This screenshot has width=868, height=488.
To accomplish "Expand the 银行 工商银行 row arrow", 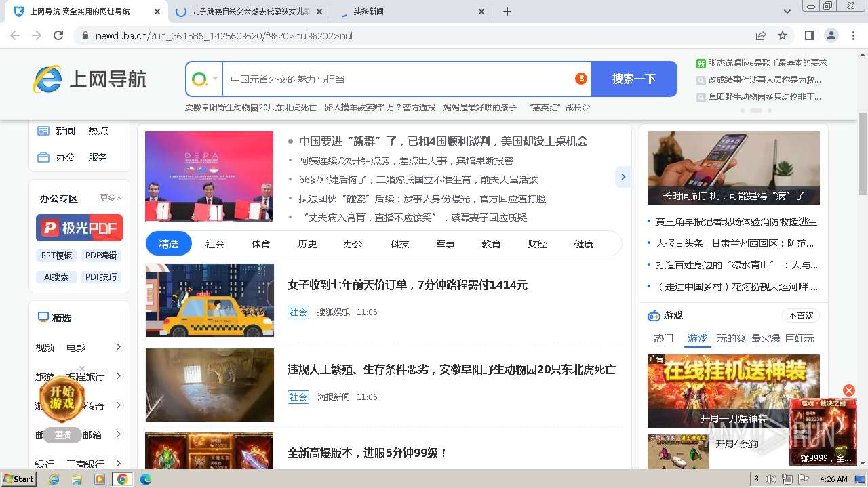I will click(119, 463).
